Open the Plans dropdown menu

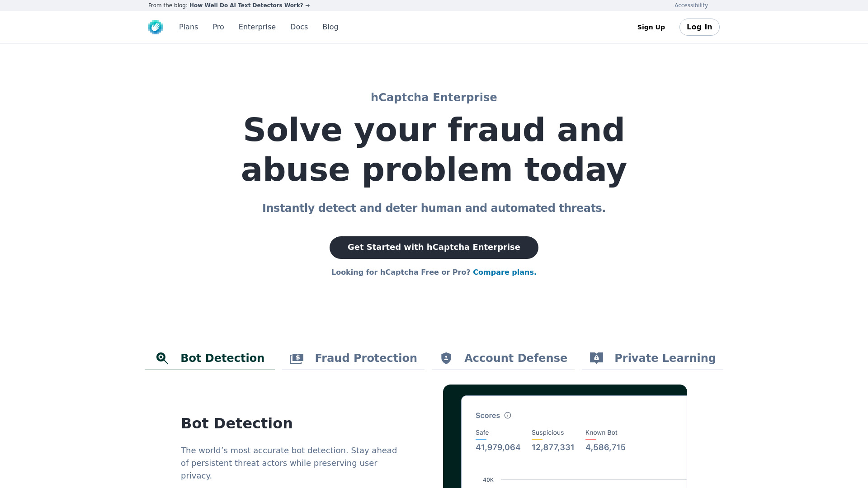[189, 27]
